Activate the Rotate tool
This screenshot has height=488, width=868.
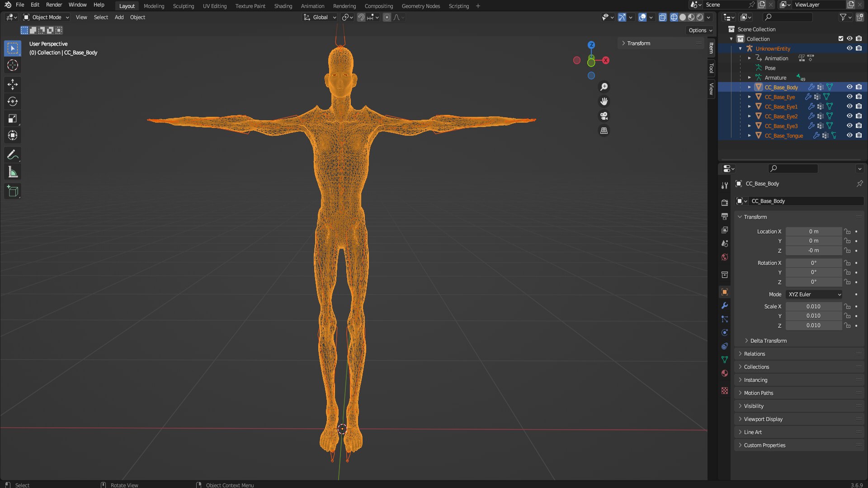[x=13, y=101]
